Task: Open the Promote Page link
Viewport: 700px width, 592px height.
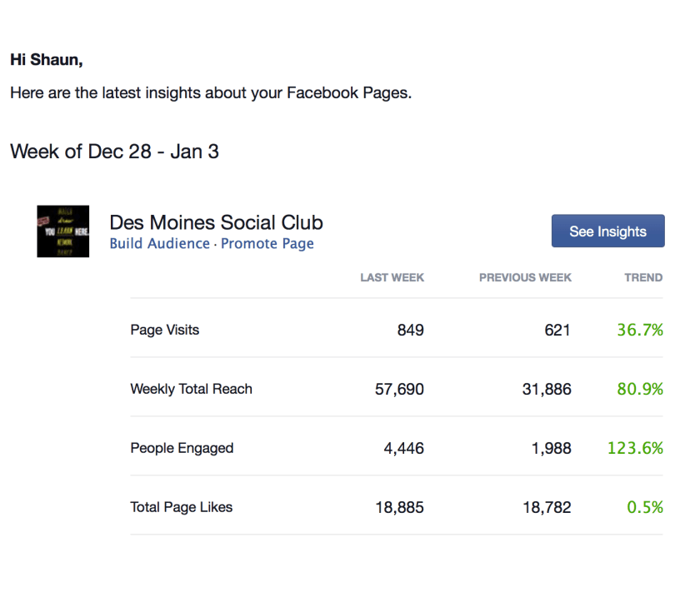Action: [x=267, y=244]
